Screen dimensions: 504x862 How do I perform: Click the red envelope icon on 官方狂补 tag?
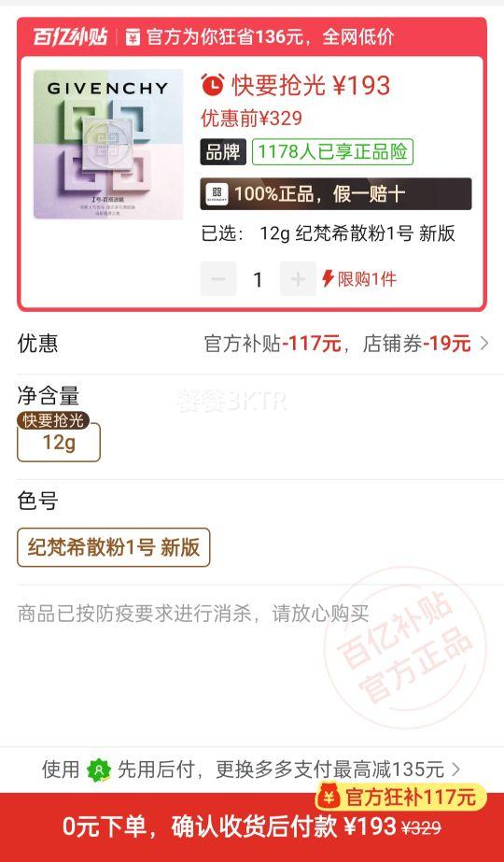[329, 796]
